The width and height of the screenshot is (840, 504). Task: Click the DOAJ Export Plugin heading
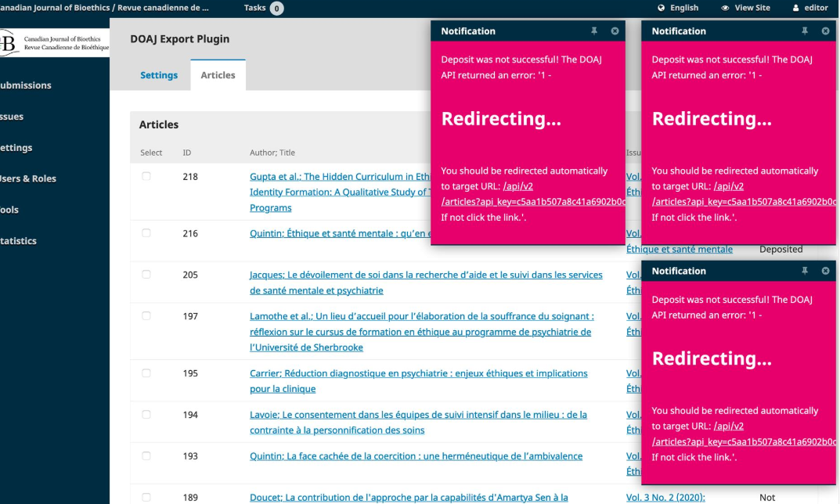179,38
